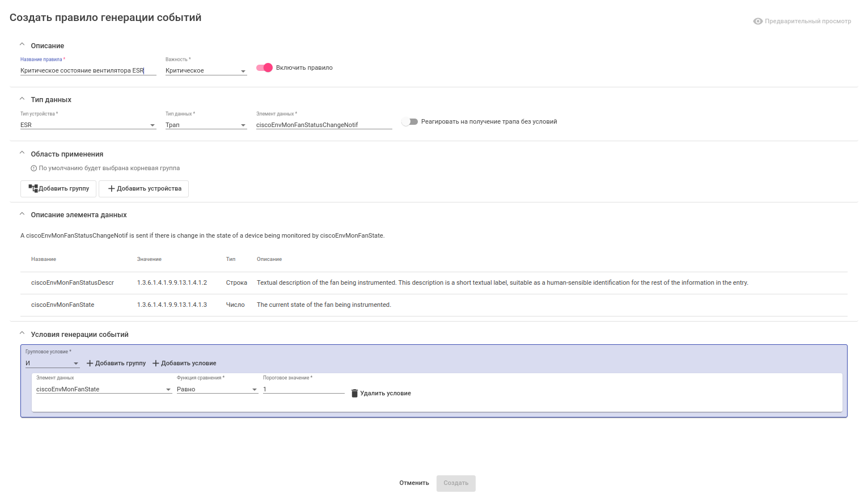Collapse the Тип данных section
This screenshot has height=498, width=868.
coord(22,99)
